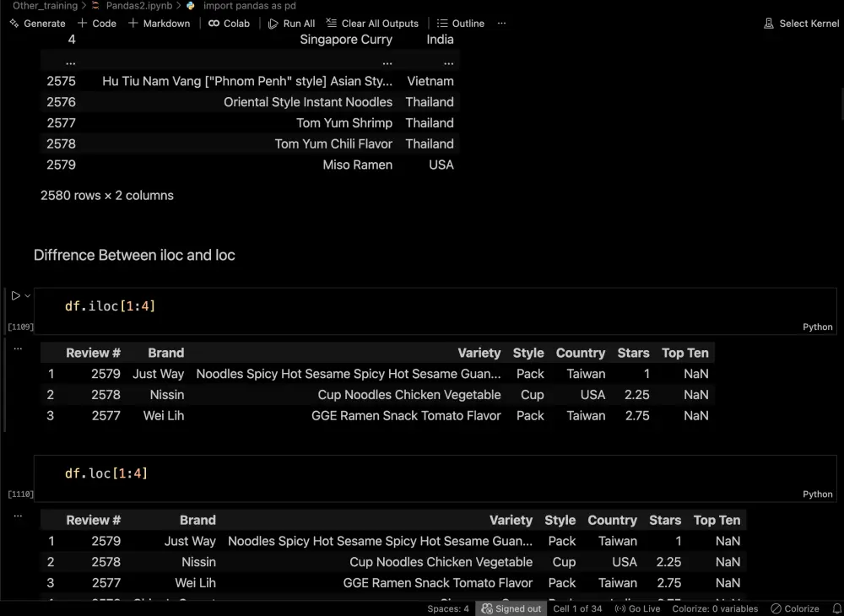844x616 pixels.
Task: Click 'Vietnam' country cell in row 2575
Action: pos(430,81)
